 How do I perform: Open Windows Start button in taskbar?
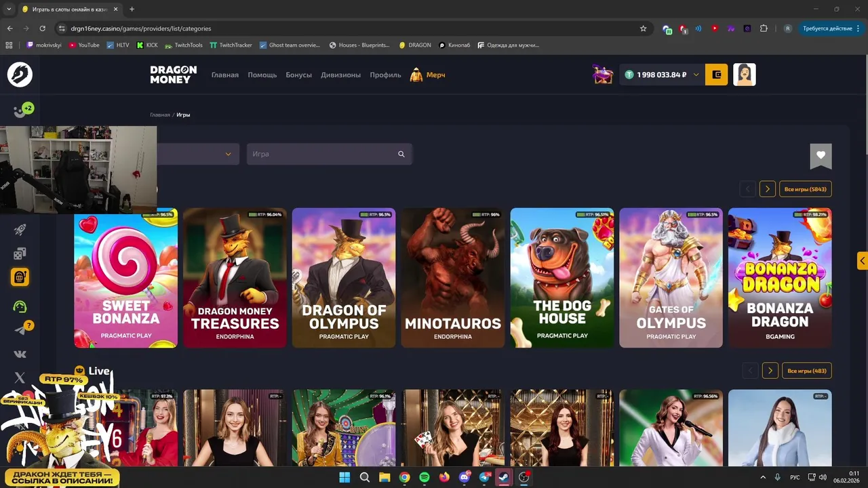point(344,477)
